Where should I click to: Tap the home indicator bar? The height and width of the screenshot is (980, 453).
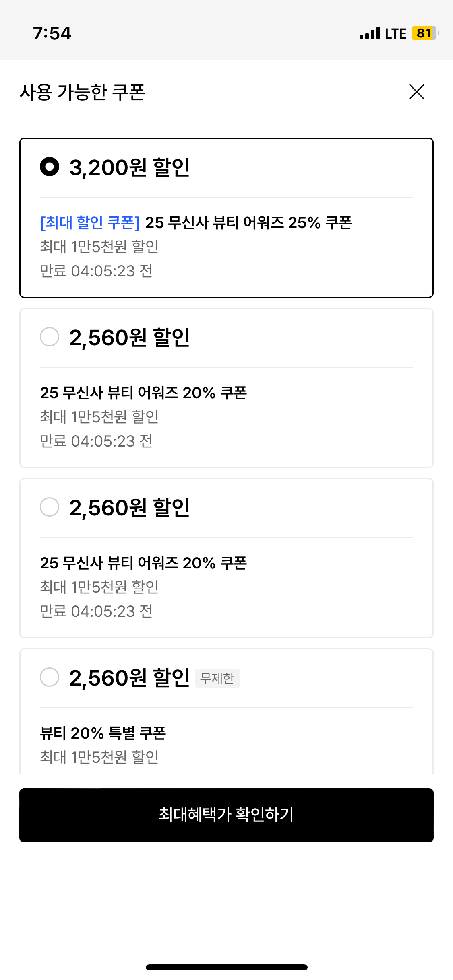(226, 967)
